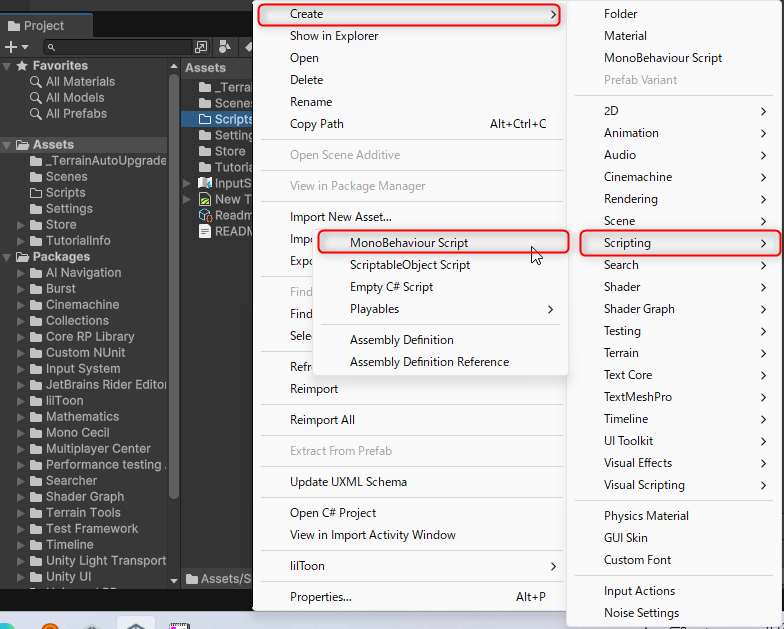
Task: Type in the Project search field
Action: (x=120, y=47)
